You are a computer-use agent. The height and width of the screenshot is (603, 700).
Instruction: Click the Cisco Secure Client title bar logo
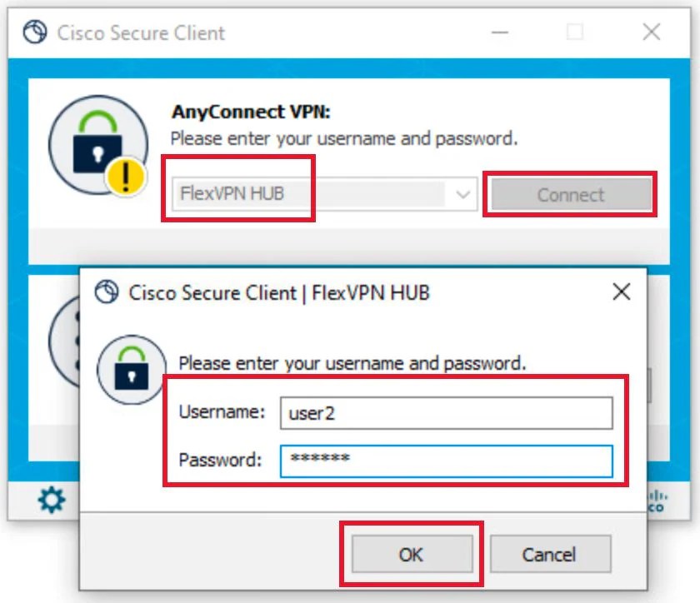click(x=32, y=32)
